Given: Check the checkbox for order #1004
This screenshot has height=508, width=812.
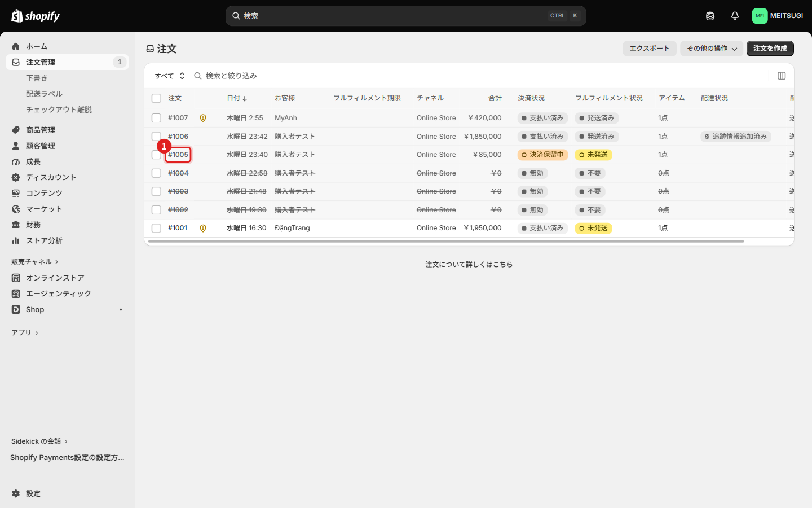Looking at the screenshot, I should click(x=156, y=173).
